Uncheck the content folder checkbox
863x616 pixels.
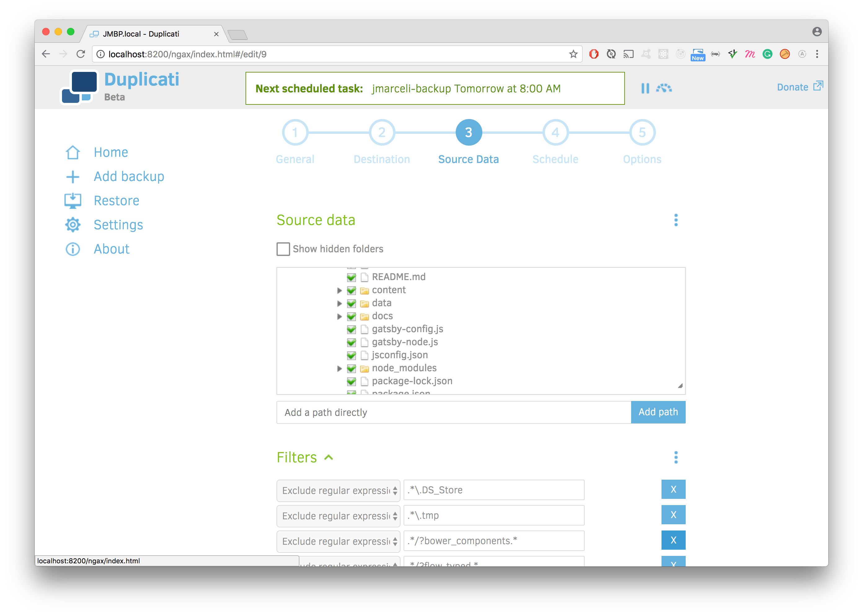pos(352,291)
